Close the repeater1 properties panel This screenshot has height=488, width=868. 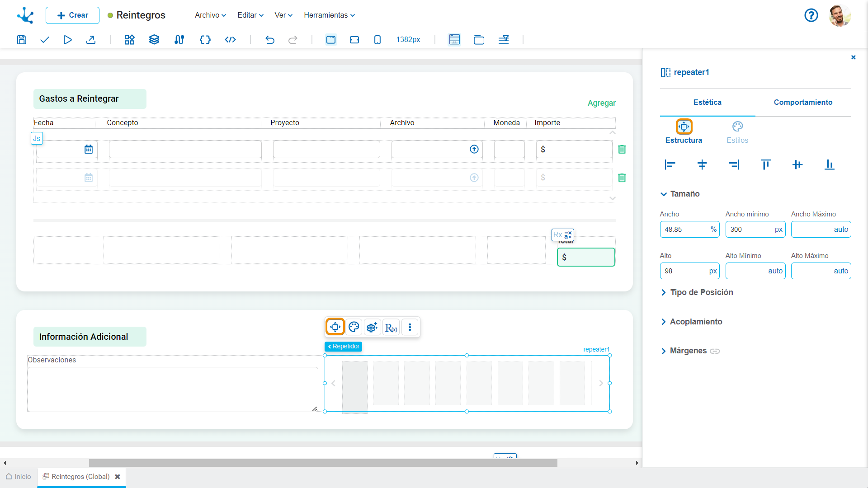(x=854, y=57)
